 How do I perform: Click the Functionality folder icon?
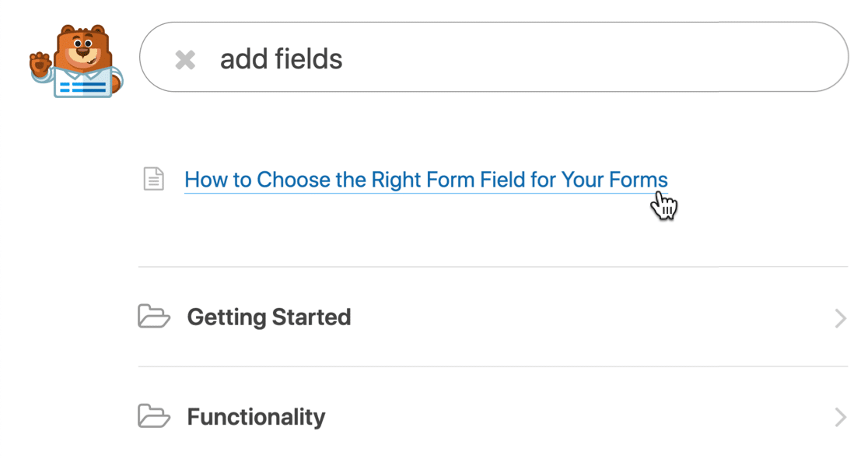coord(153,415)
